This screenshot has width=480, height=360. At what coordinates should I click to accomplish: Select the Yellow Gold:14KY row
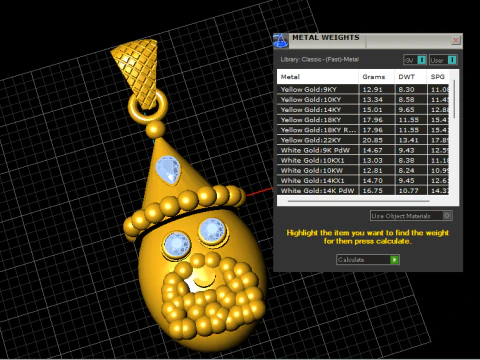[x=363, y=110]
